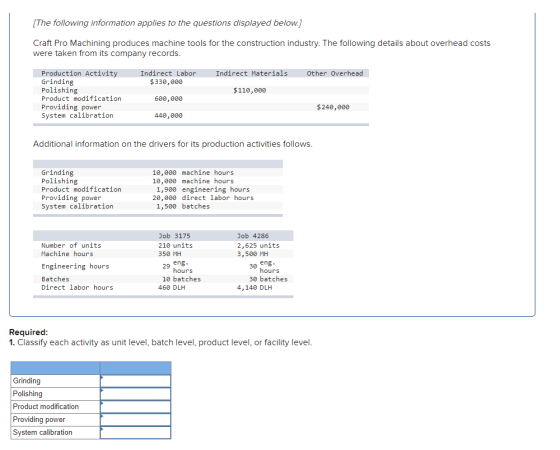Image resolution: width=560 pixels, height=450 pixels.
Task: Open the System calibration classification dropdown
Action: [x=135, y=432]
